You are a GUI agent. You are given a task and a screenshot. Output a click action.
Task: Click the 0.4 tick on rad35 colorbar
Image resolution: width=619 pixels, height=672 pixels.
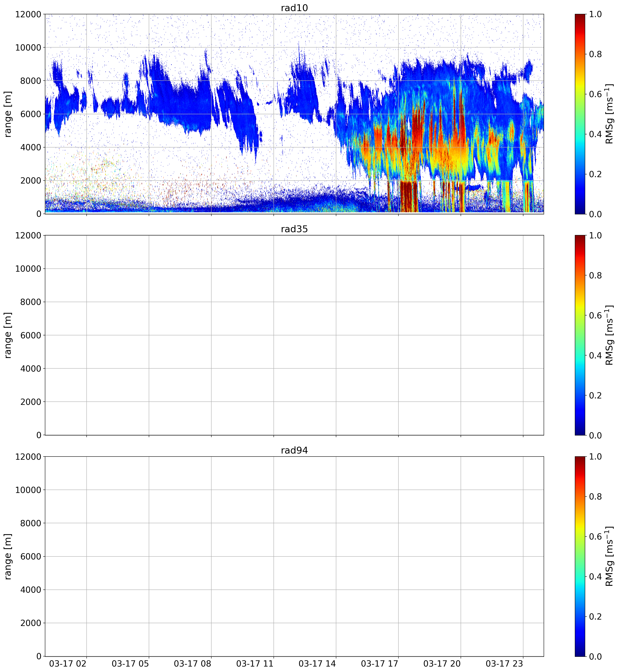click(x=595, y=355)
